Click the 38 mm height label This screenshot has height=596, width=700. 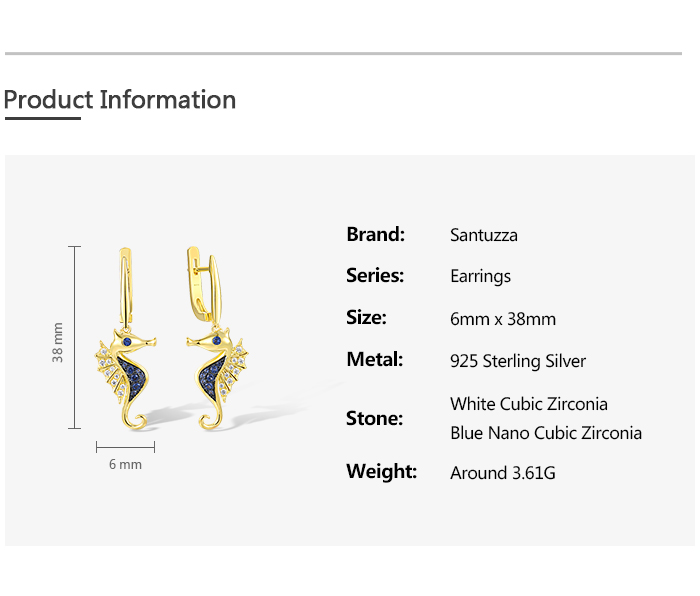pos(58,341)
